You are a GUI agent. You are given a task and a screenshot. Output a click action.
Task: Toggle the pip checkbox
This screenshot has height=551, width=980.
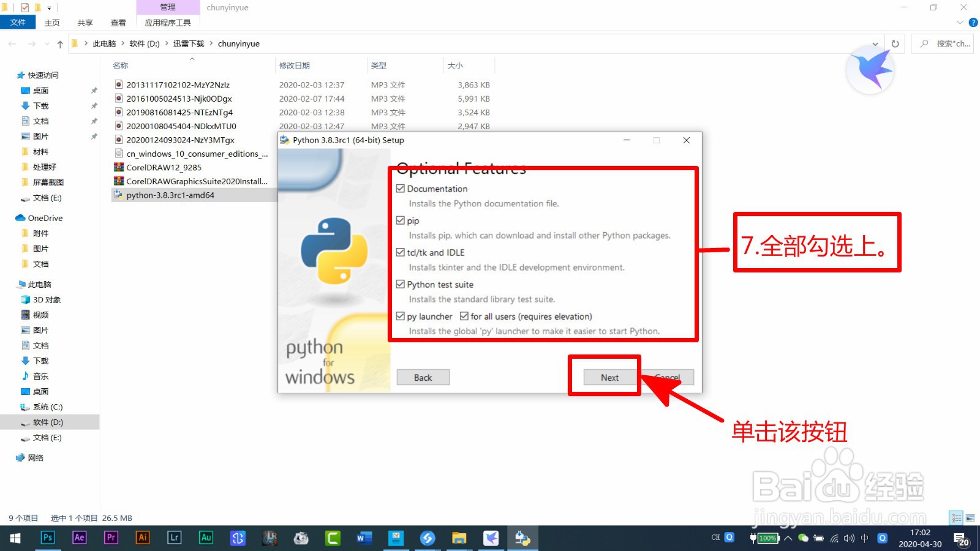401,220
